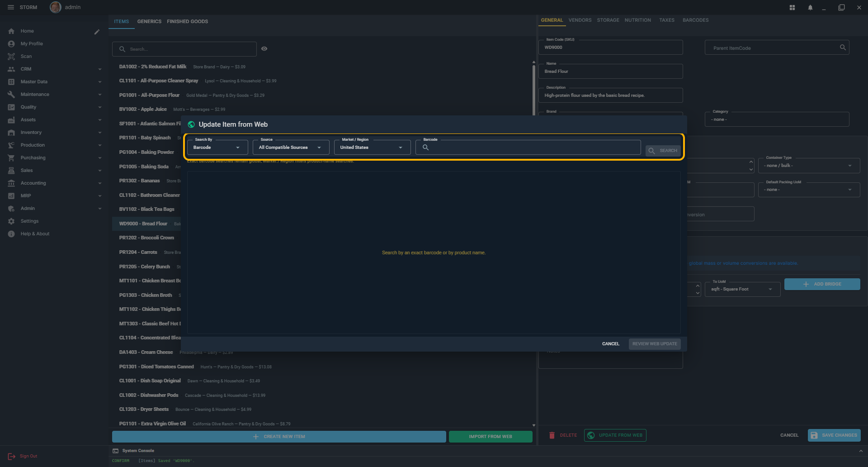This screenshot has width=868, height=467.
Task: Open the Container Type dropdown
Action: [x=809, y=166]
